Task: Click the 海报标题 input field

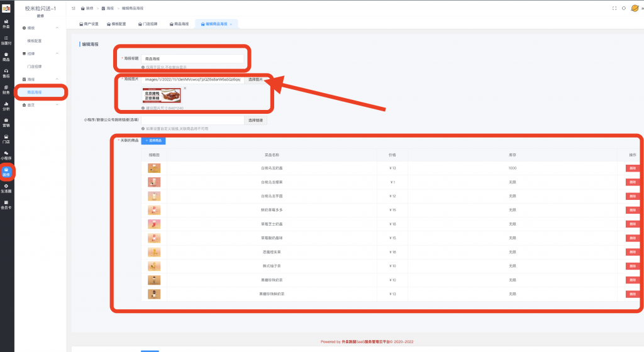Action: pos(192,58)
